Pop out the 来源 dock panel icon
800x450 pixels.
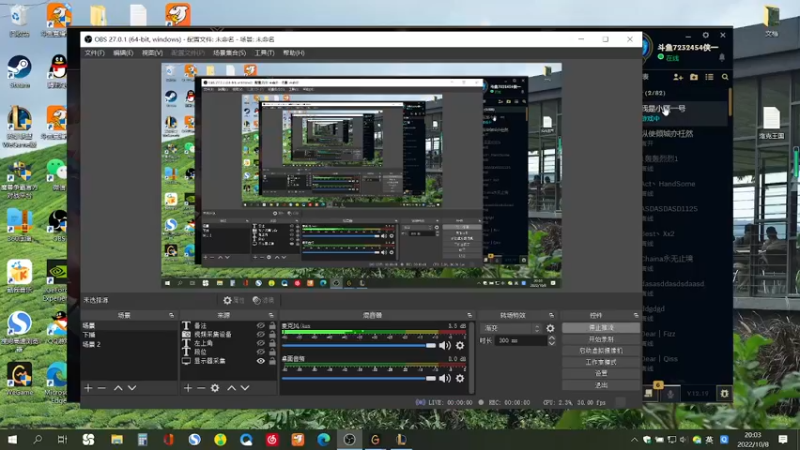coord(271,315)
